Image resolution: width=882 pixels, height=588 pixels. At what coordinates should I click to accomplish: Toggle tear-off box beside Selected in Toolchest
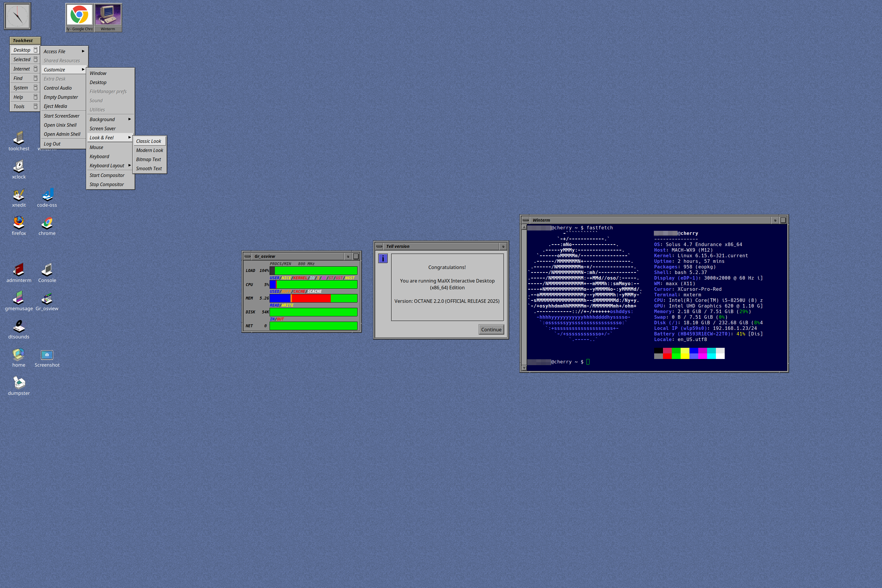click(36, 59)
